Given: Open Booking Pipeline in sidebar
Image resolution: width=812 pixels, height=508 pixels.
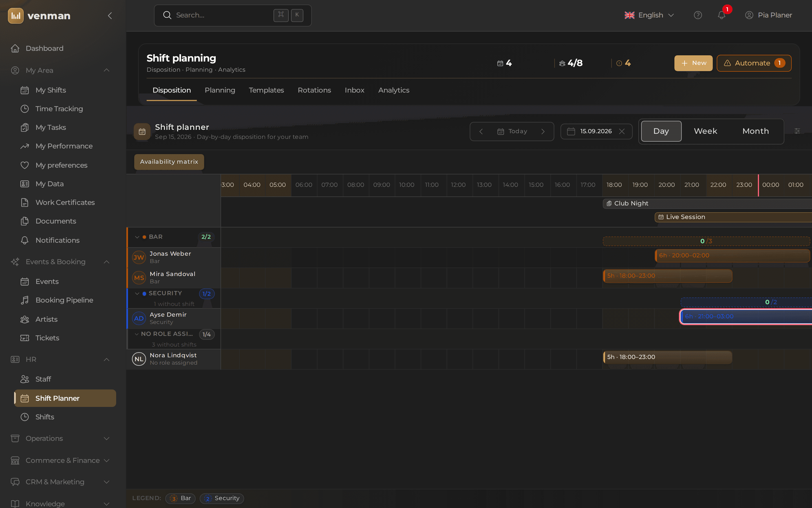Looking at the screenshot, I should click(x=66, y=300).
